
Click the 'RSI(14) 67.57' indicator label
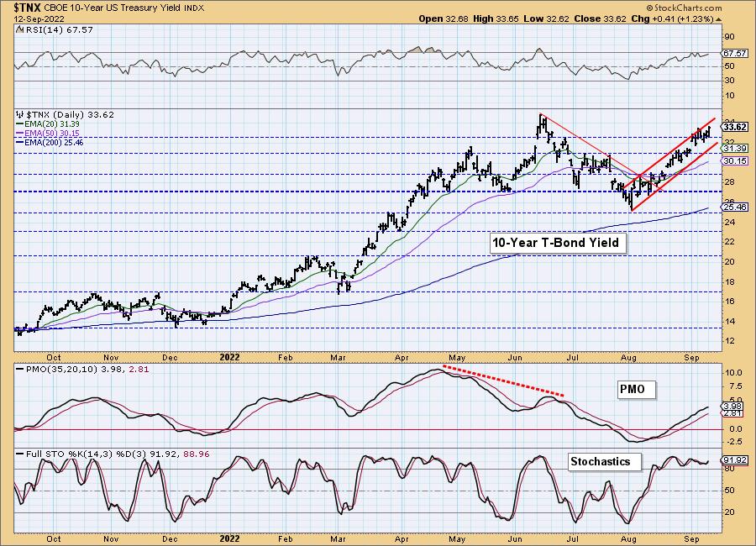59,29
